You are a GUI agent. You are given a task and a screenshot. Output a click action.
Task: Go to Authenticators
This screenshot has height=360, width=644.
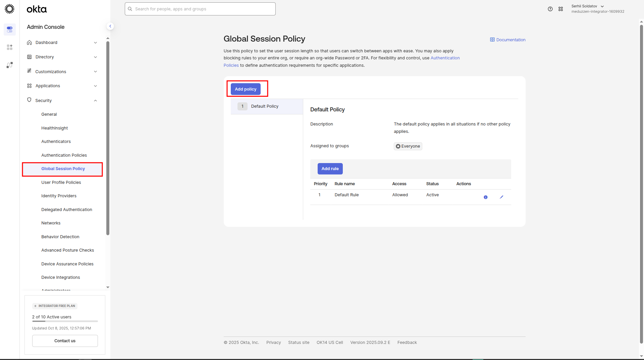[56, 142]
